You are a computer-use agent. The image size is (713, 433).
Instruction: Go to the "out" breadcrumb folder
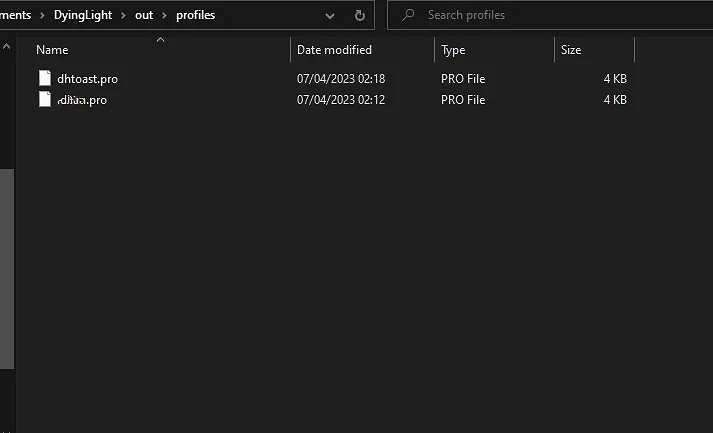coord(144,15)
